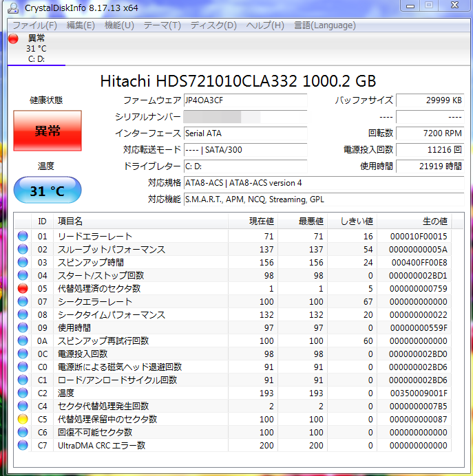Click blue status icon for 04 スタート/ストップ回数

point(23,275)
